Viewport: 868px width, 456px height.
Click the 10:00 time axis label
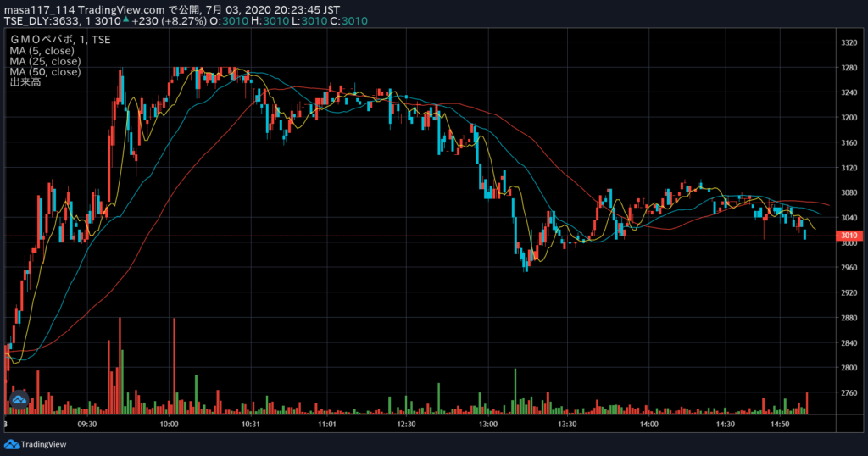click(169, 425)
